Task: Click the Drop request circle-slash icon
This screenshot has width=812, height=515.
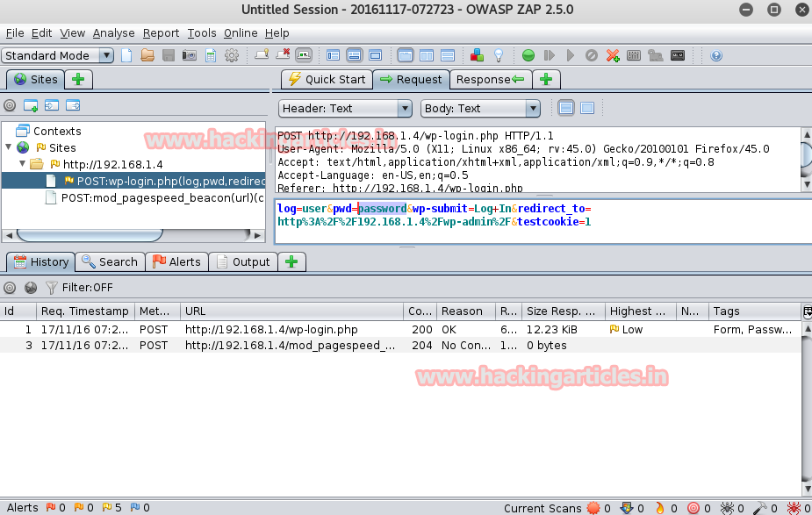Action: pos(592,55)
